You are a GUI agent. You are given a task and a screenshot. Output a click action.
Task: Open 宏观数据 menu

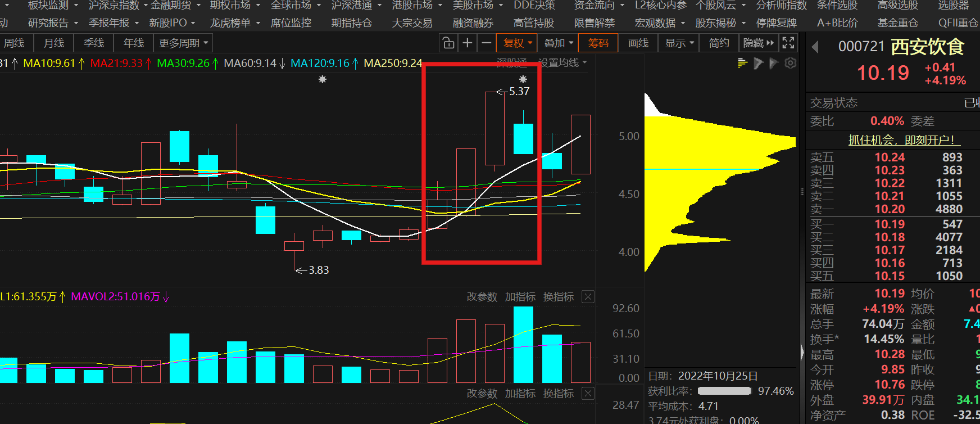[660, 23]
